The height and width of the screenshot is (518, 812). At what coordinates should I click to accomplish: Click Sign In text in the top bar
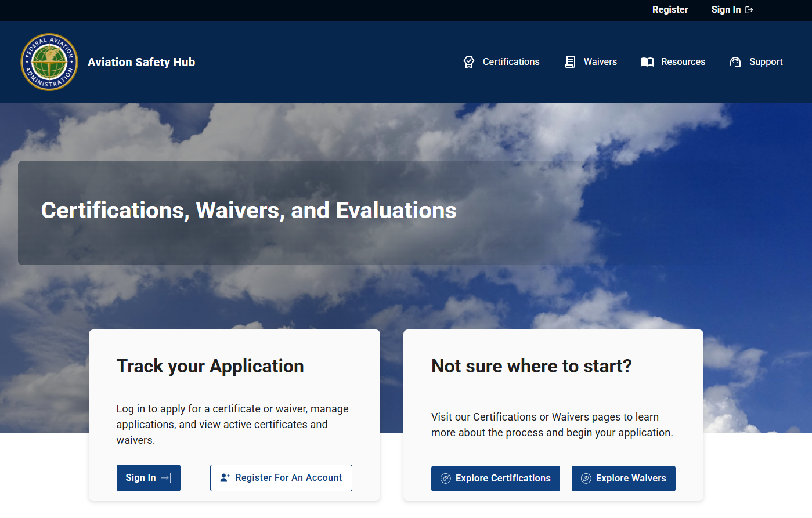[726, 10]
